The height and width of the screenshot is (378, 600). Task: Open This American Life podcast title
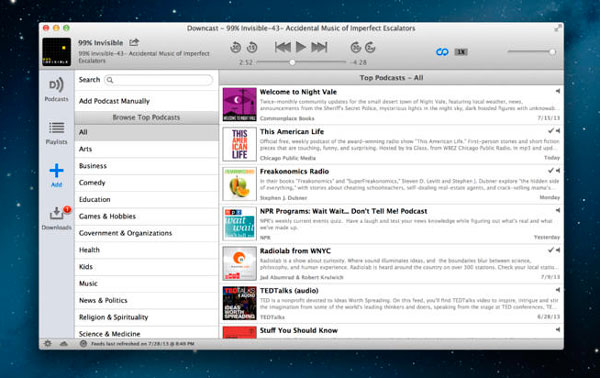(x=292, y=132)
